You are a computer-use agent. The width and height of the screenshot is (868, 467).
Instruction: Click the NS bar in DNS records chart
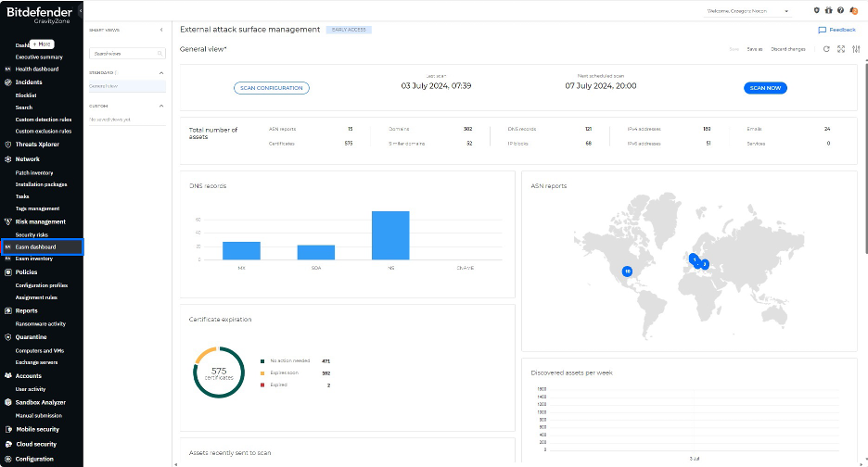pyautogui.click(x=390, y=235)
